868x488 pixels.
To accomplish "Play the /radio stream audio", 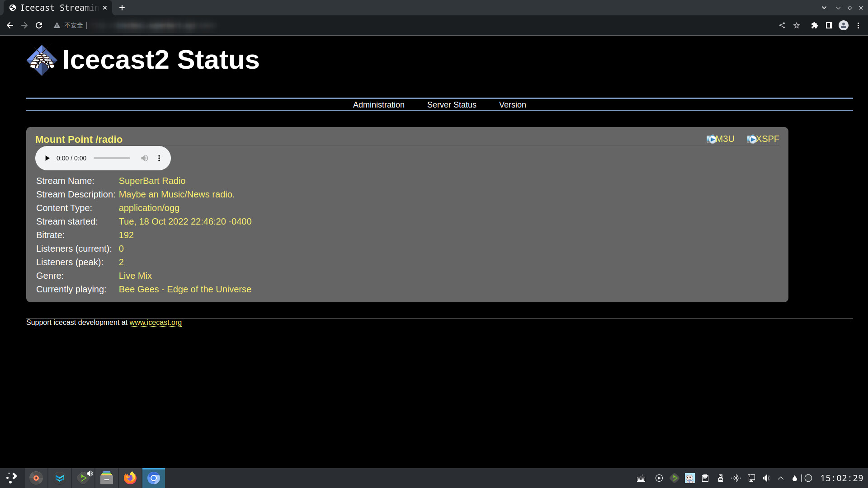I will pyautogui.click(x=47, y=158).
